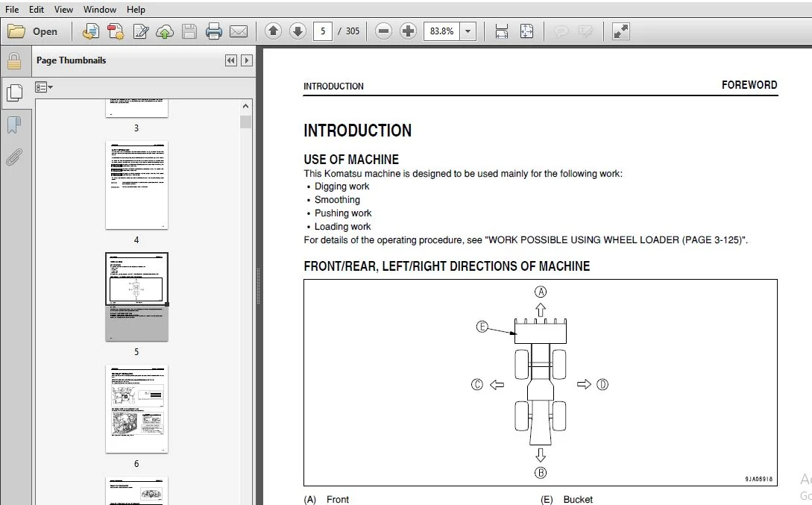Click the 'USE OF MACHINE' heading
This screenshot has height=505, width=812.
pyautogui.click(x=351, y=160)
